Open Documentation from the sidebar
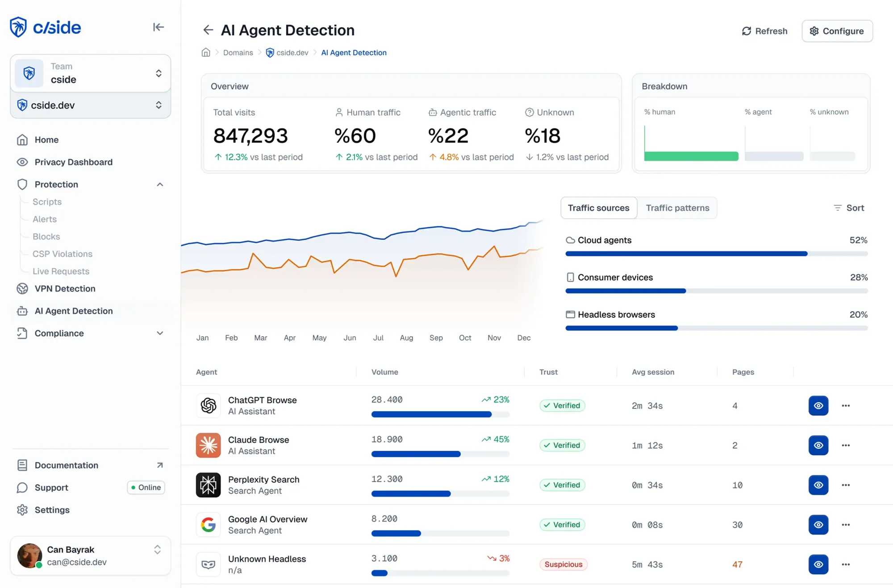 (66, 465)
